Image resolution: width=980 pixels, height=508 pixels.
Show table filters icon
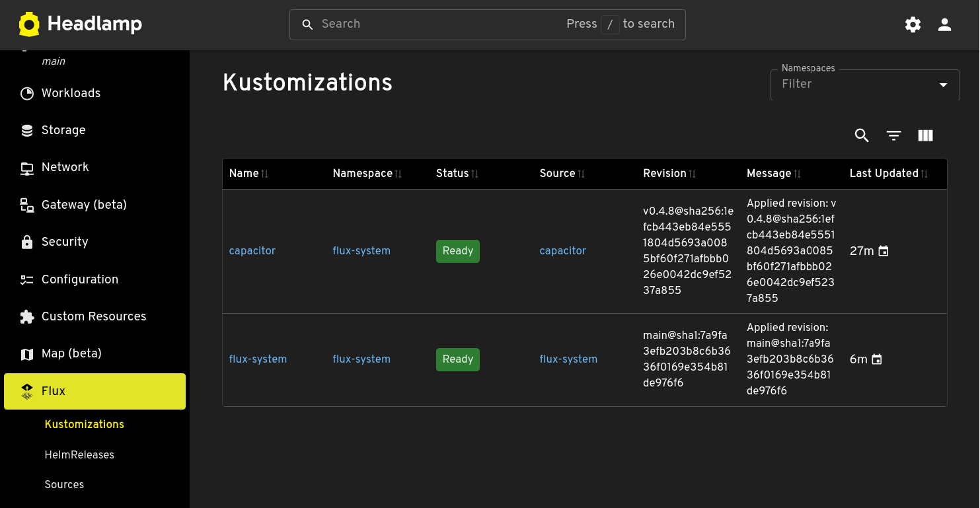(x=893, y=135)
